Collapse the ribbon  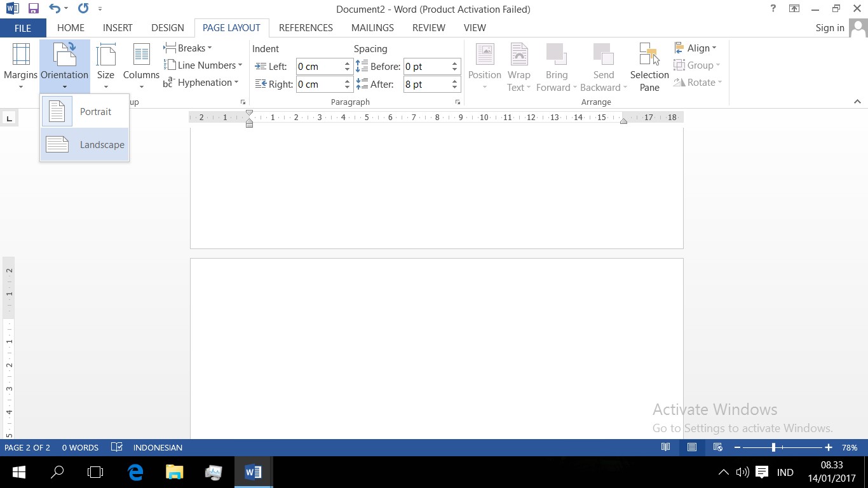click(x=857, y=102)
